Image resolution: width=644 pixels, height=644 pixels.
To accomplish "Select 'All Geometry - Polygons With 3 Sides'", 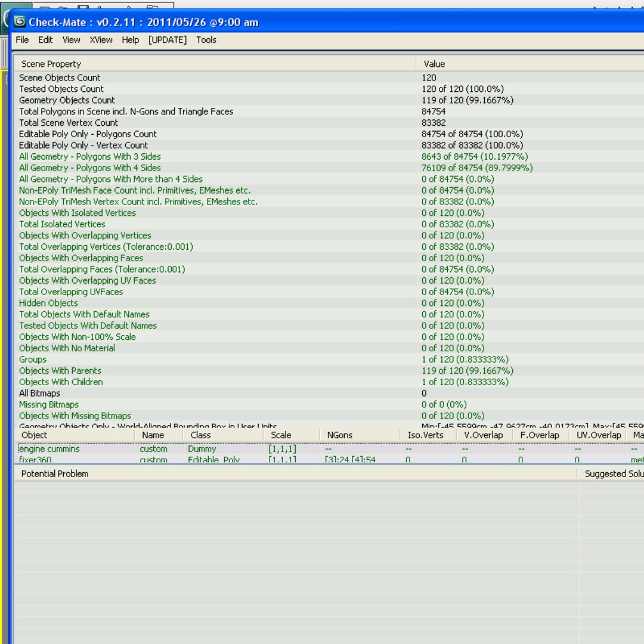I will (329, 156).
